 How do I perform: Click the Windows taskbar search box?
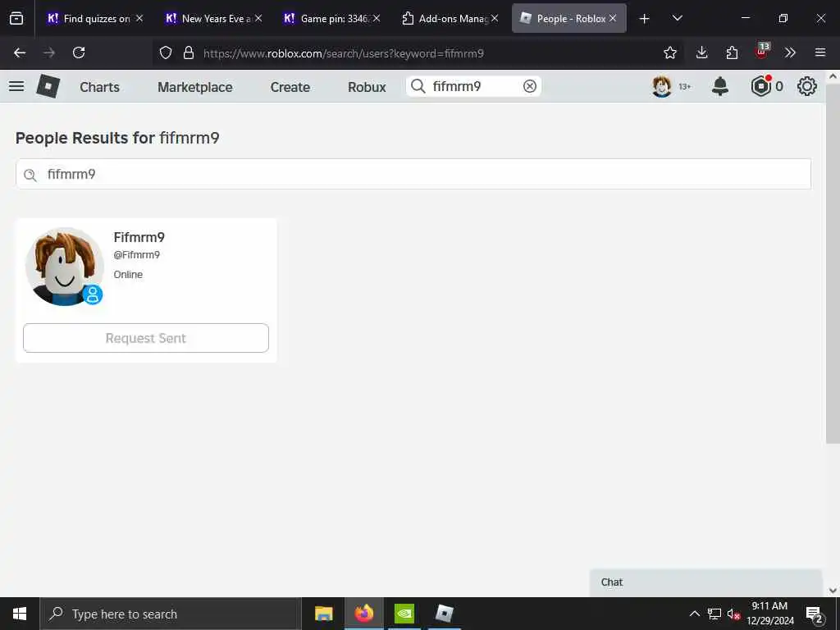click(x=171, y=614)
